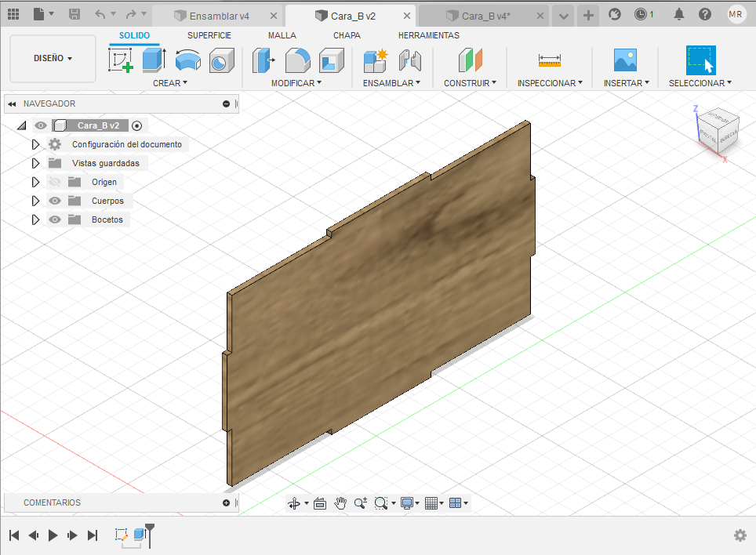Click the Offset Plane construct icon
Viewport: 756px width, 555px height.
(x=470, y=60)
